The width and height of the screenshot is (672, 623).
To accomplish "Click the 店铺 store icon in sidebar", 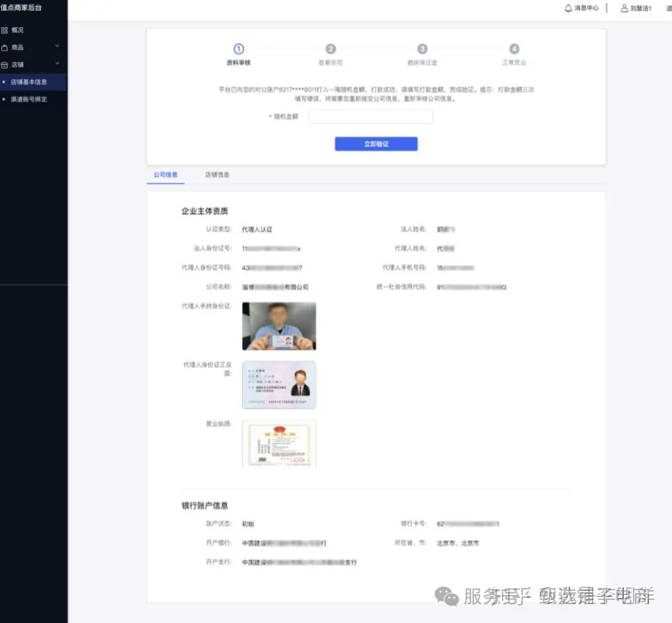I will (5, 65).
